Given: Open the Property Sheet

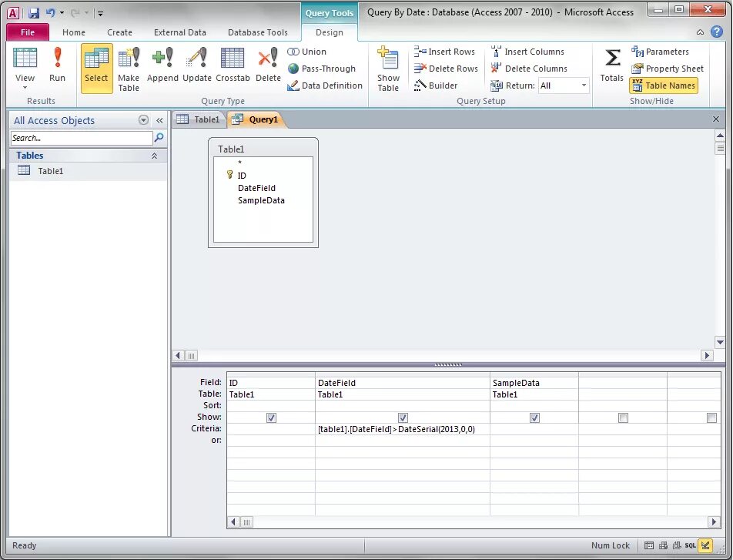Looking at the screenshot, I should (667, 69).
